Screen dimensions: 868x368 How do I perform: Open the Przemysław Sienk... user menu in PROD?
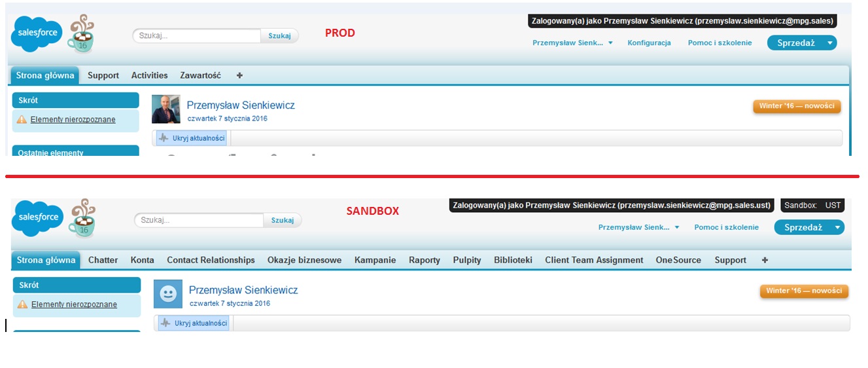(x=572, y=43)
